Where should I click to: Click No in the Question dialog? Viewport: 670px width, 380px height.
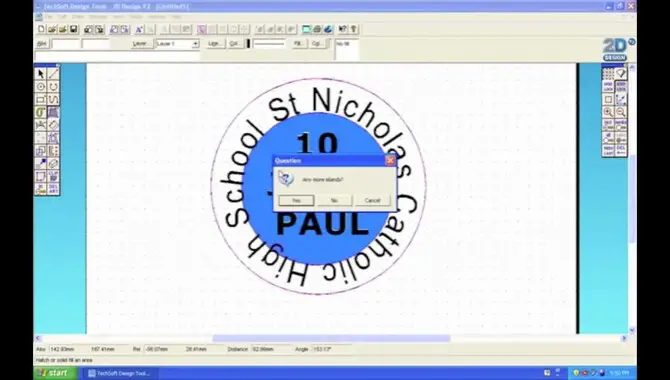point(334,200)
